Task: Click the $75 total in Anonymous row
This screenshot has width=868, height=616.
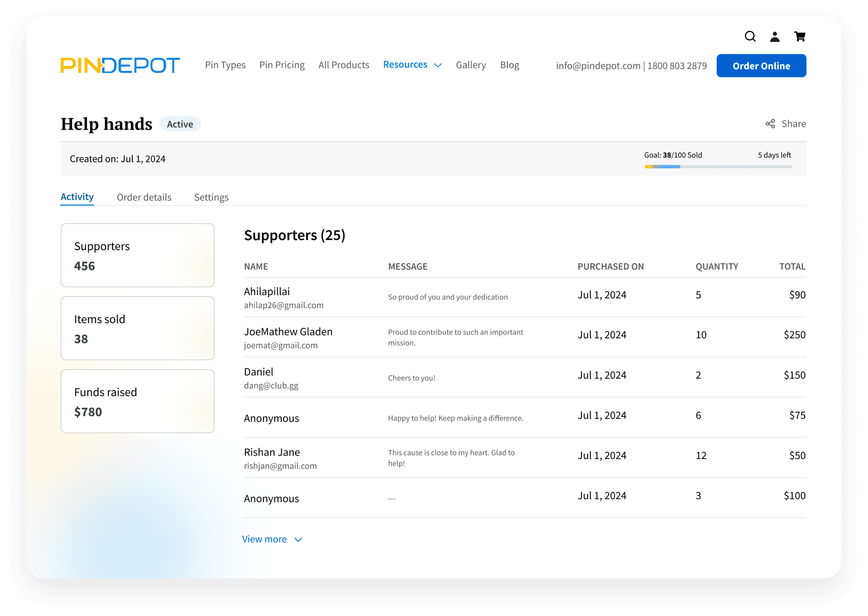Action: click(797, 415)
